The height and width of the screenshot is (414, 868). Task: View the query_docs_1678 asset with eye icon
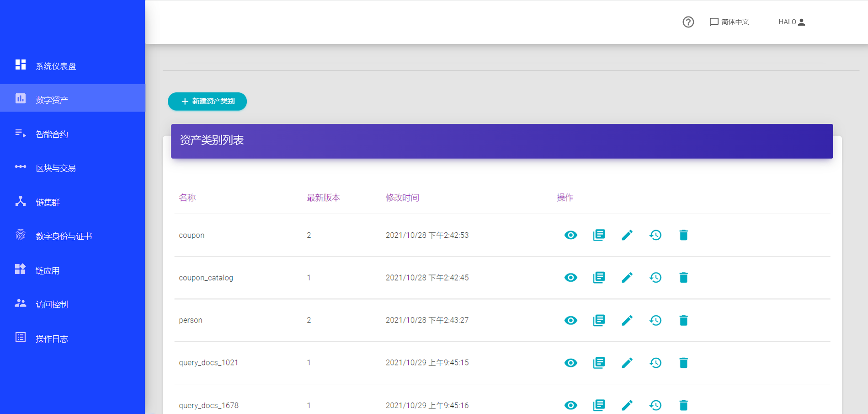pos(570,405)
